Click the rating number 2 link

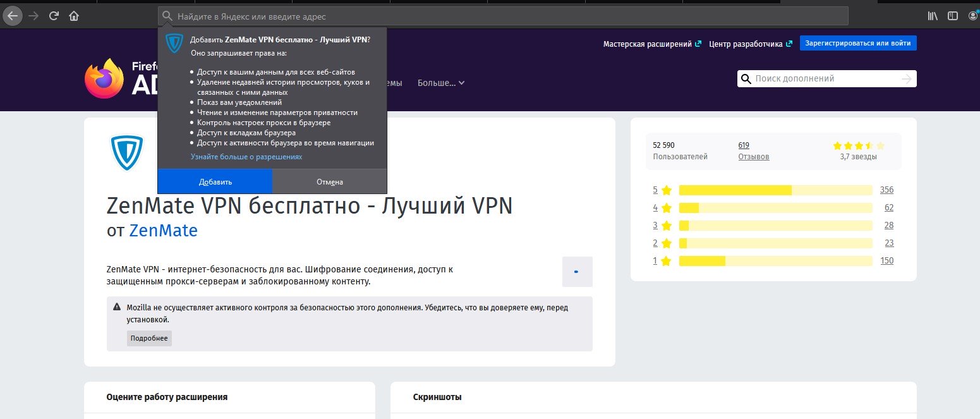(655, 243)
